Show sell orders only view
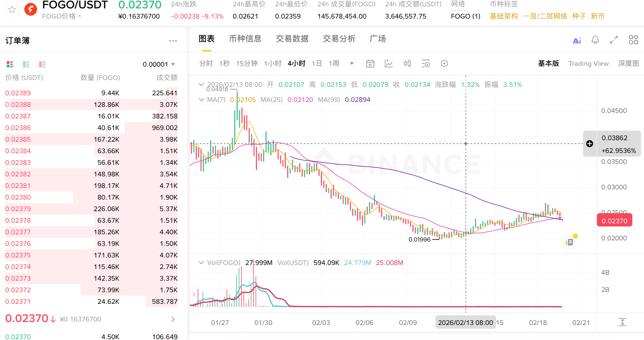This screenshot has width=644, height=340. [42, 64]
